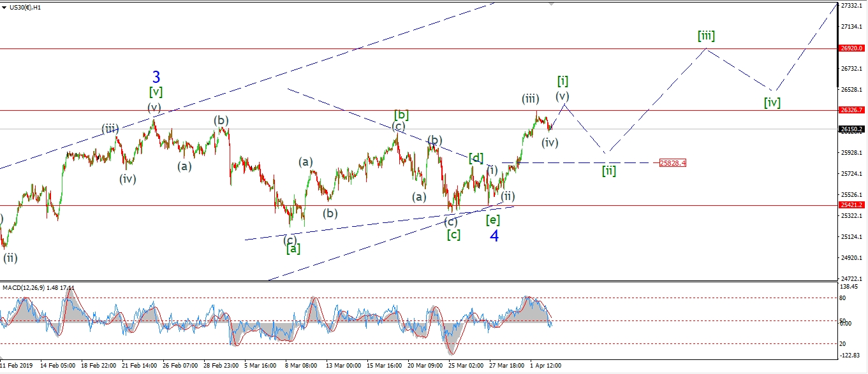868x374 pixels.
Task: Click the red 26920.0 price tag
Action: 853,48
